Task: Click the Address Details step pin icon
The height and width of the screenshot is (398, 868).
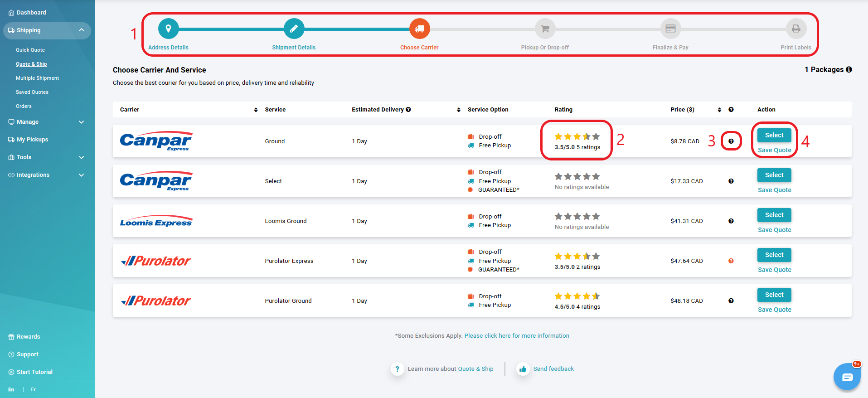Action: (168, 29)
